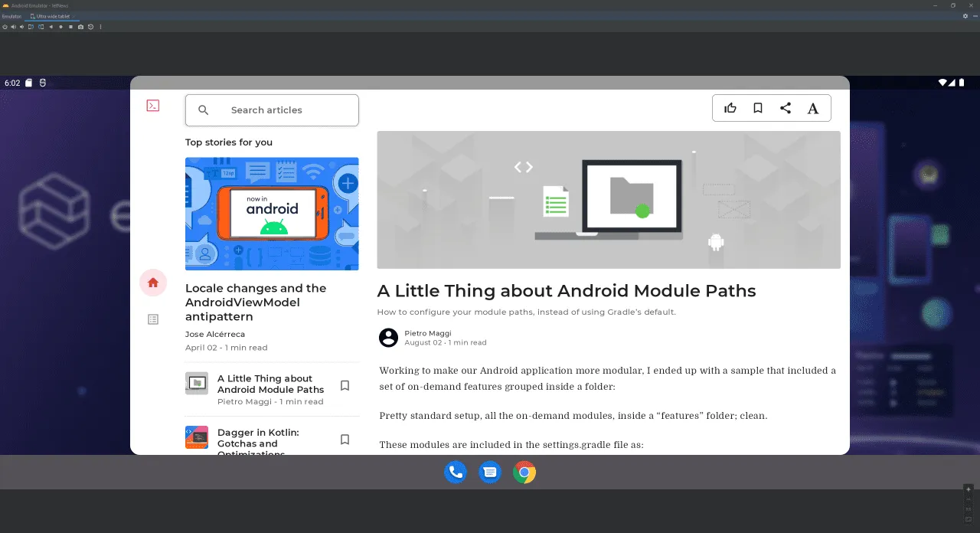Bookmark the currently open article
The height and width of the screenshot is (533, 980).
click(757, 107)
